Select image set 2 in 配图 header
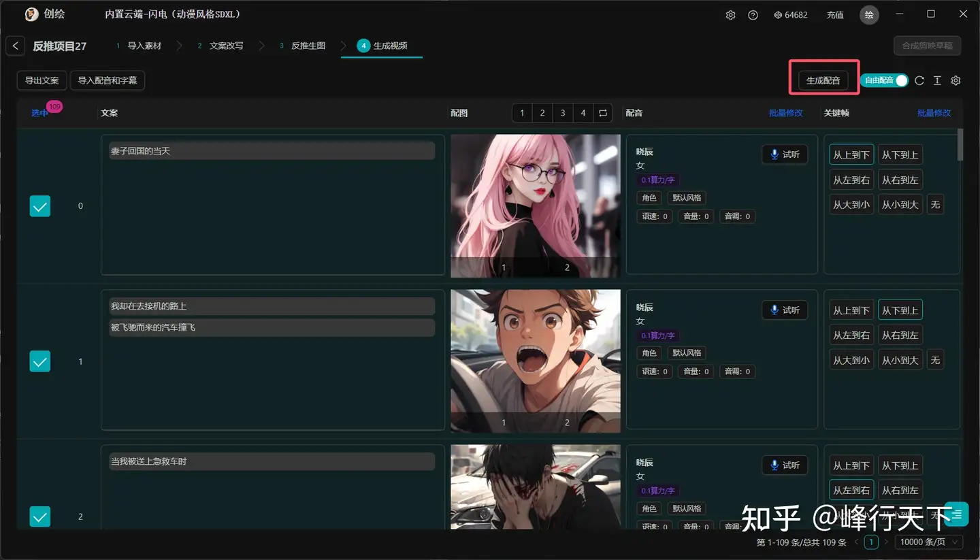Image resolution: width=980 pixels, height=560 pixels. (542, 113)
